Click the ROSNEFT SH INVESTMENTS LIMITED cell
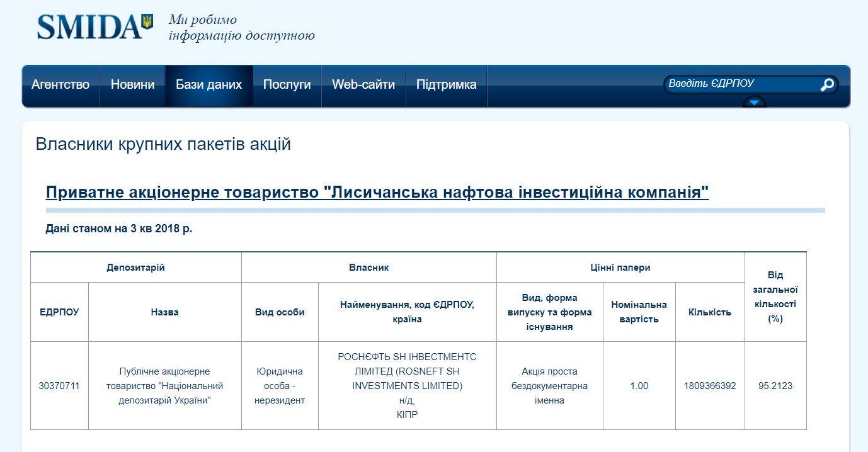 tap(408, 386)
